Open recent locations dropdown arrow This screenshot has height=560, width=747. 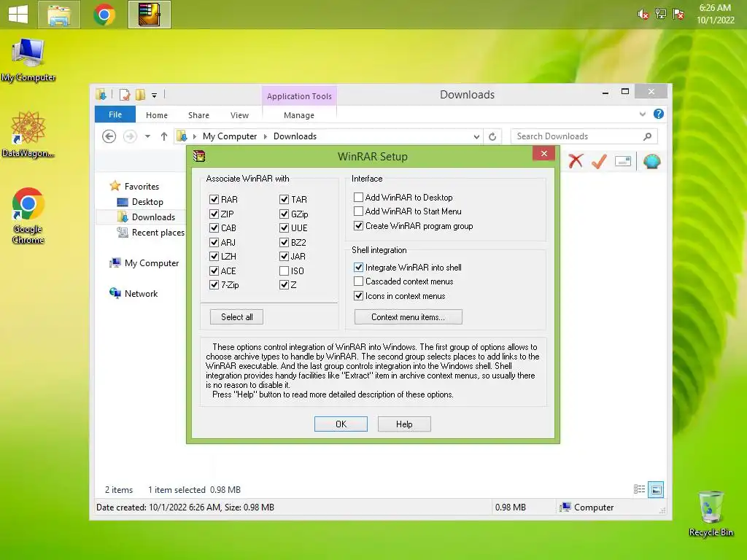147,136
